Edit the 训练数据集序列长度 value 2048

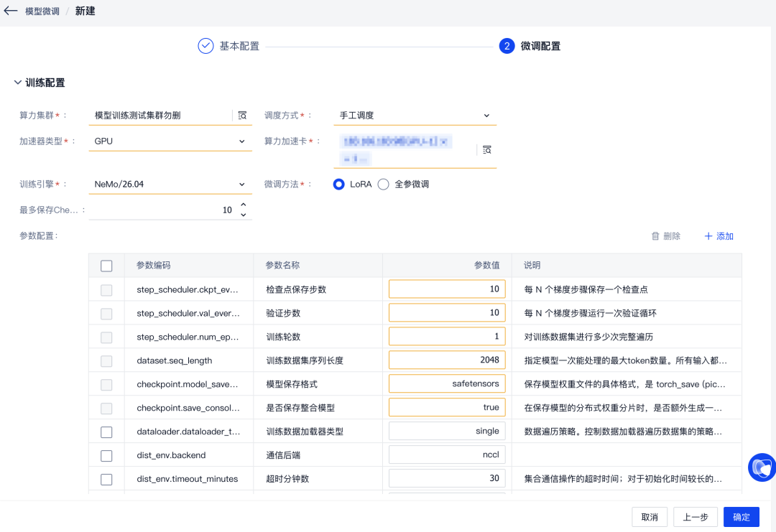point(447,360)
